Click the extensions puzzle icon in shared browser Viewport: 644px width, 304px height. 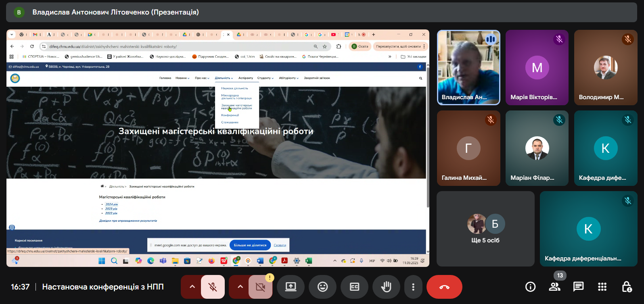(x=339, y=46)
